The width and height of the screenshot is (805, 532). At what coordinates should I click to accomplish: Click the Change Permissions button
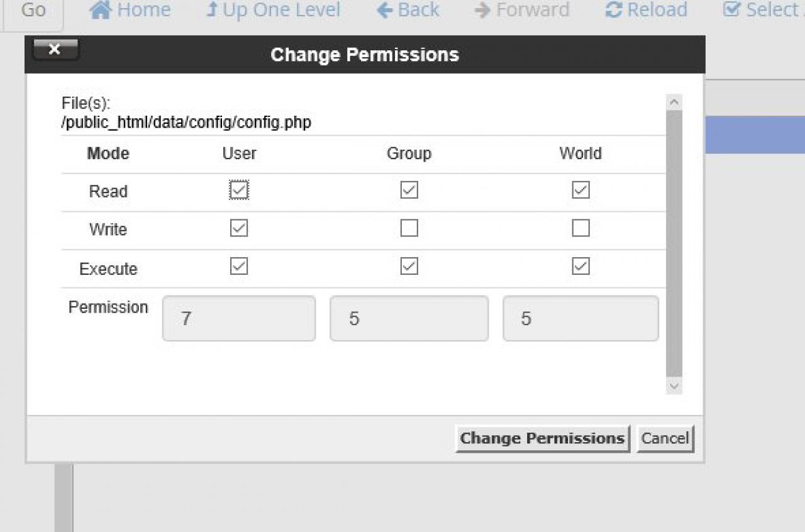[x=542, y=438]
